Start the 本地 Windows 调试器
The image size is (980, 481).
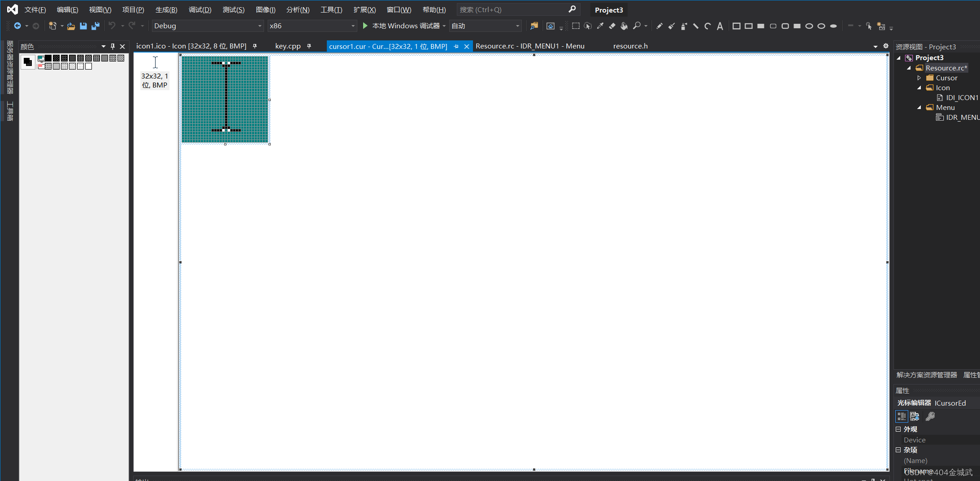401,26
